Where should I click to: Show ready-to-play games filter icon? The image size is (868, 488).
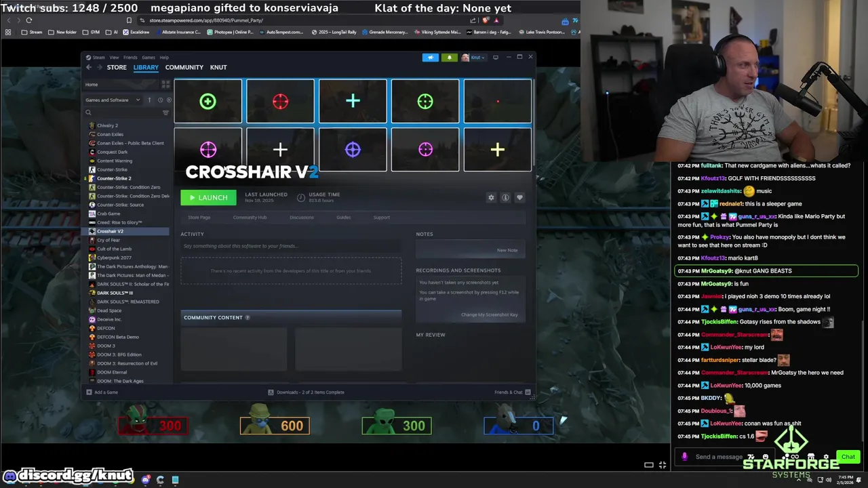[169, 100]
